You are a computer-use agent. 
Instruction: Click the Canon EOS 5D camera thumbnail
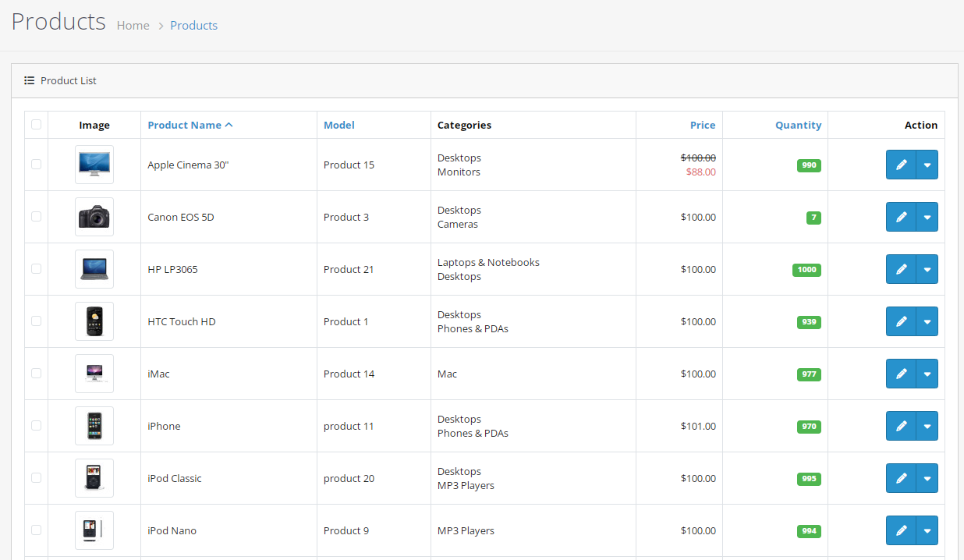pos(94,217)
